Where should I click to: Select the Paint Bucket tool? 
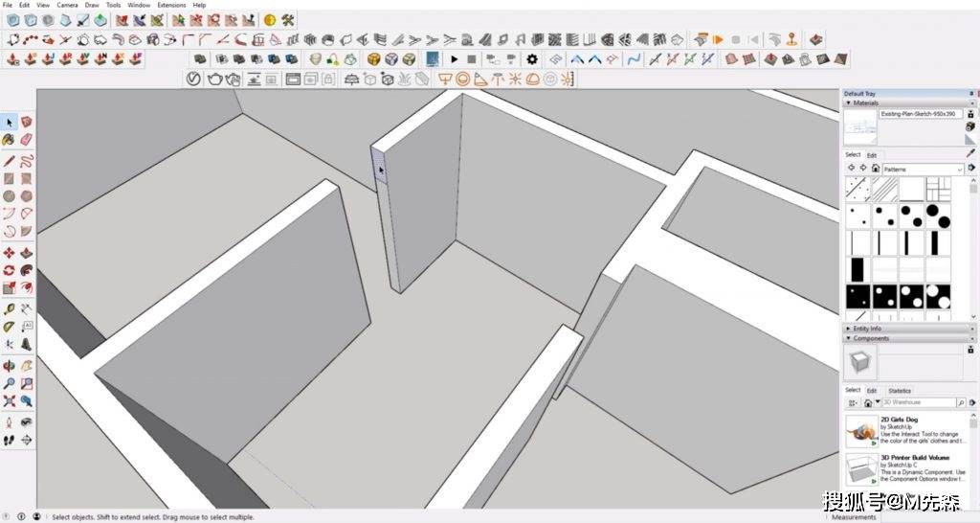coord(10,140)
